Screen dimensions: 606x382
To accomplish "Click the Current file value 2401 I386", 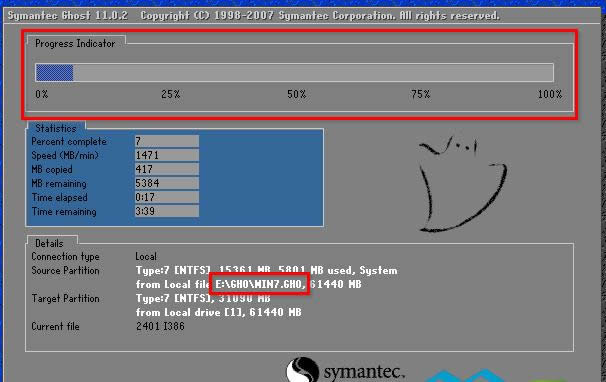I will tap(160, 326).
